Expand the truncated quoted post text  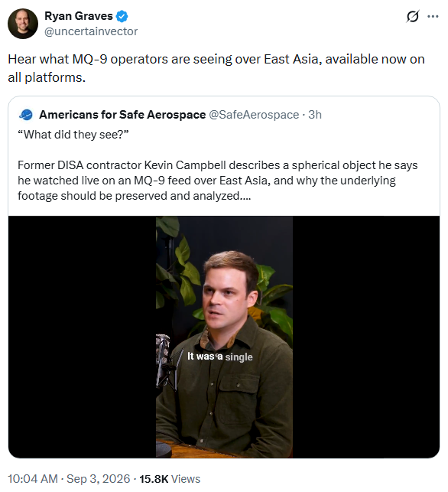click(x=245, y=196)
